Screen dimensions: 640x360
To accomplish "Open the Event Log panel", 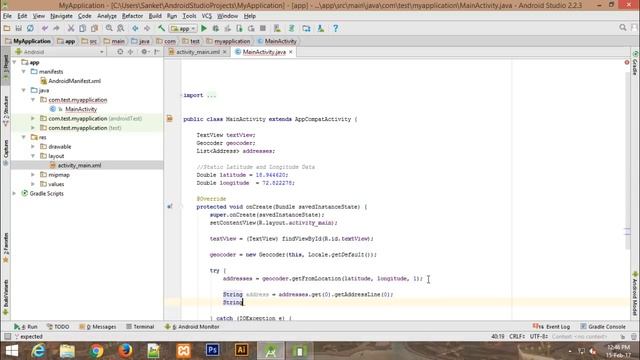I will (551, 327).
